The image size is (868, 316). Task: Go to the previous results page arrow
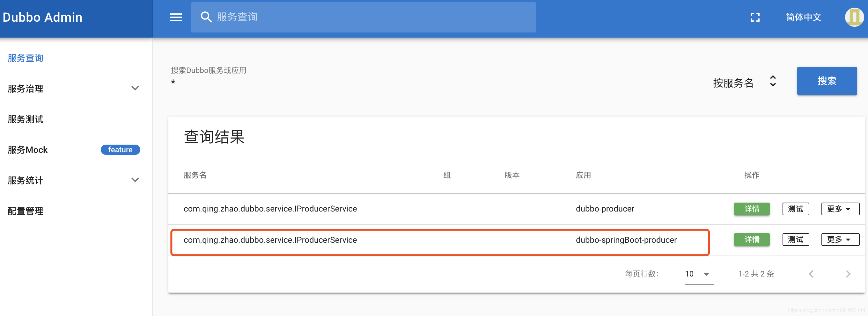811,274
